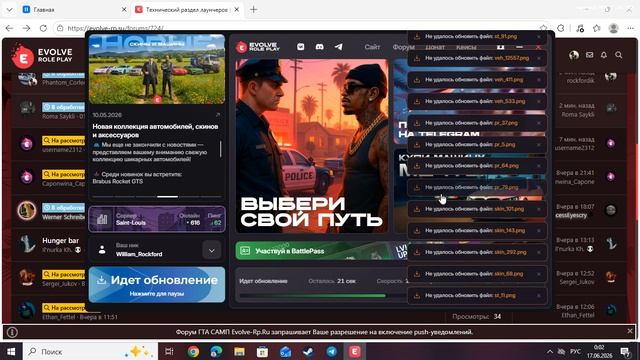Viewport: 640px width, 360px height.
Task: Open Telegram from the taskbar
Action: point(331,351)
